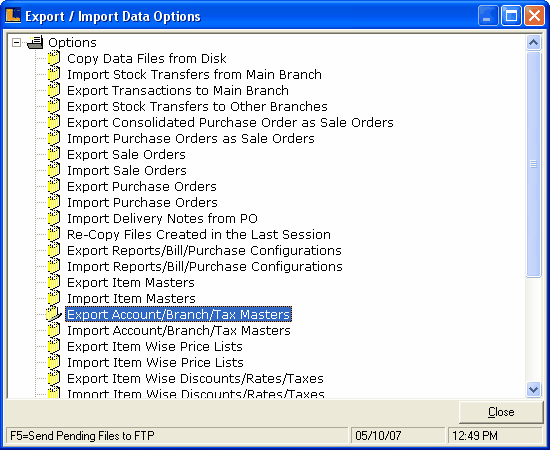
Task: Collapse the Options tree root node
Action: [x=16, y=42]
